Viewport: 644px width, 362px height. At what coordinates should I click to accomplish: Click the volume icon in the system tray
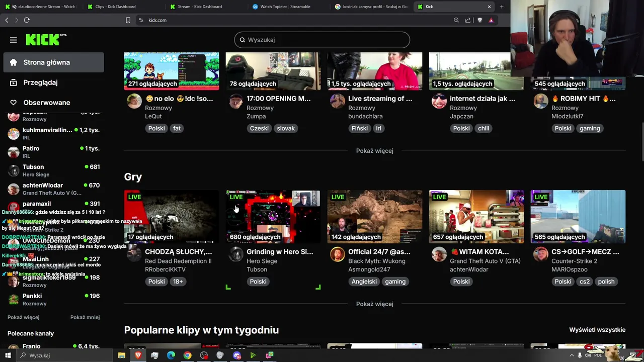pyautogui.click(x=589, y=355)
